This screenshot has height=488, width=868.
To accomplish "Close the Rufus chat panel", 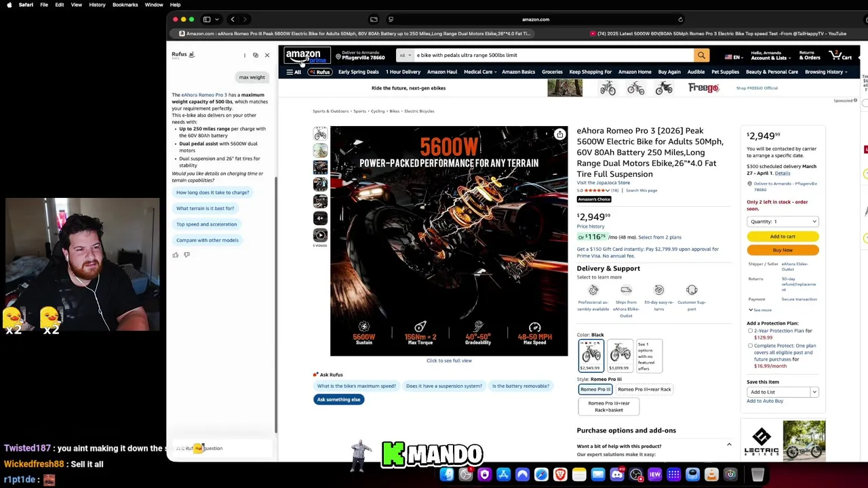I will click(x=267, y=55).
